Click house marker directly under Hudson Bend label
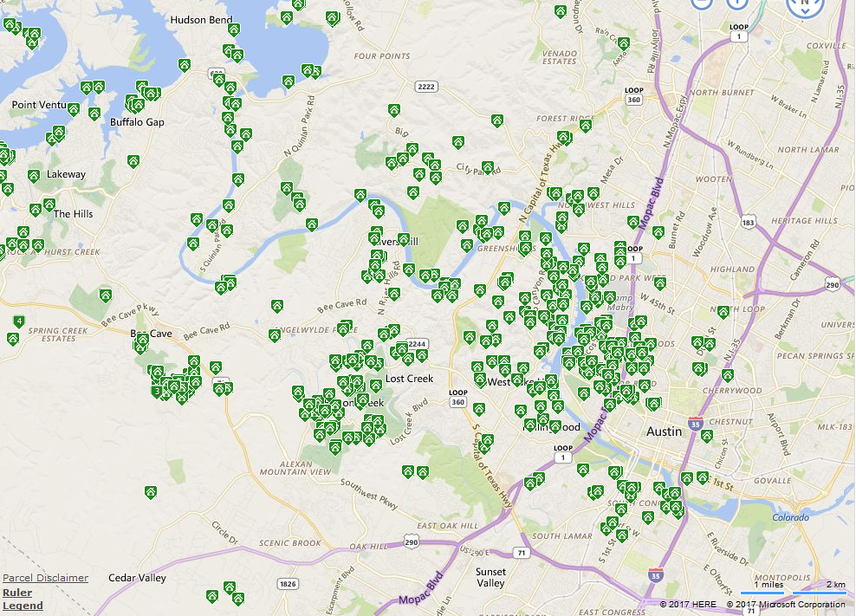 [232, 30]
